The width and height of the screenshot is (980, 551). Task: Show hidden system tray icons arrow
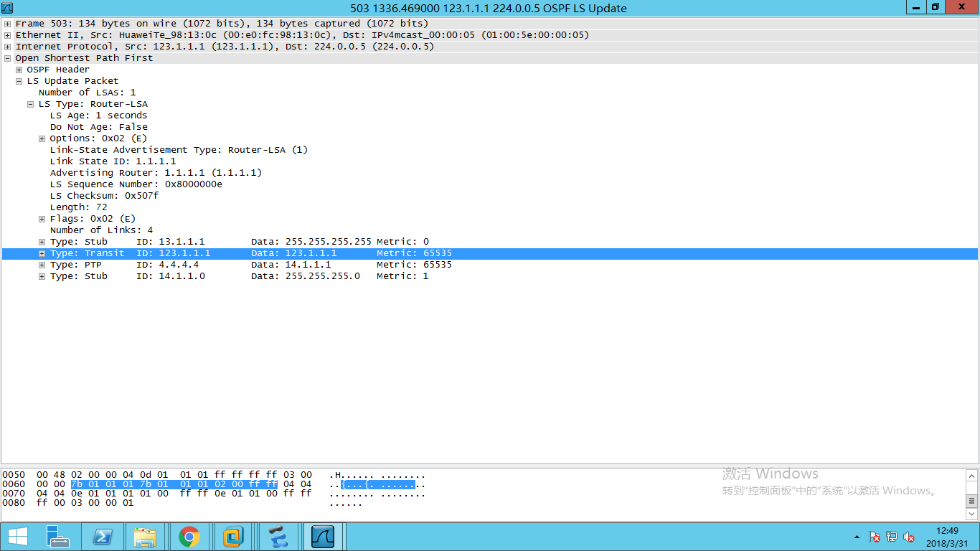pos(857,537)
